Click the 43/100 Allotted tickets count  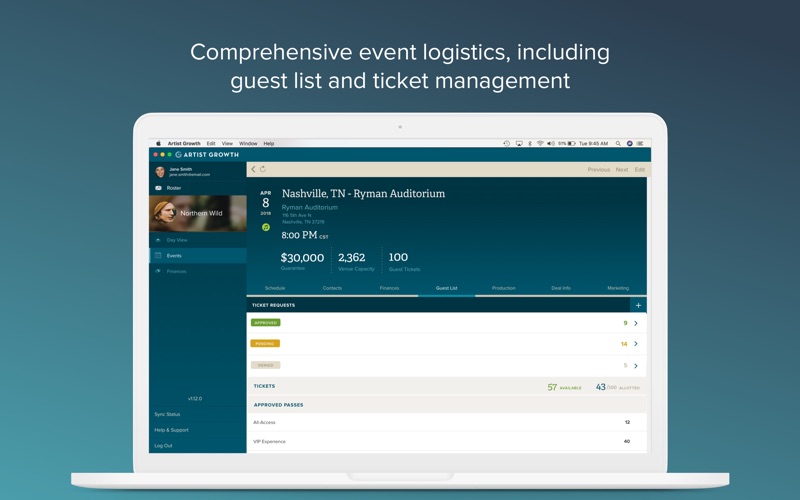click(x=617, y=387)
